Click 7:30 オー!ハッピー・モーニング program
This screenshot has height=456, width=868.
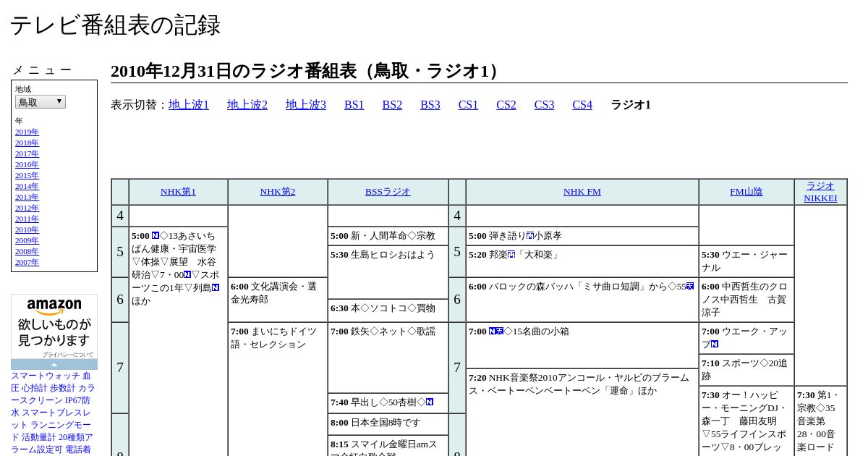[x=746, y=421]
